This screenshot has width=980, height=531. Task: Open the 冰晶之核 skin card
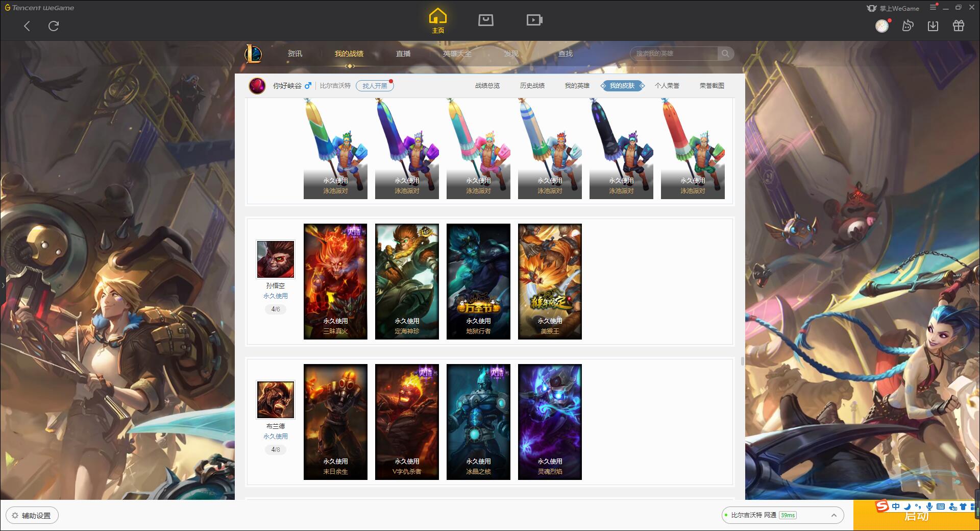[478, 422]
